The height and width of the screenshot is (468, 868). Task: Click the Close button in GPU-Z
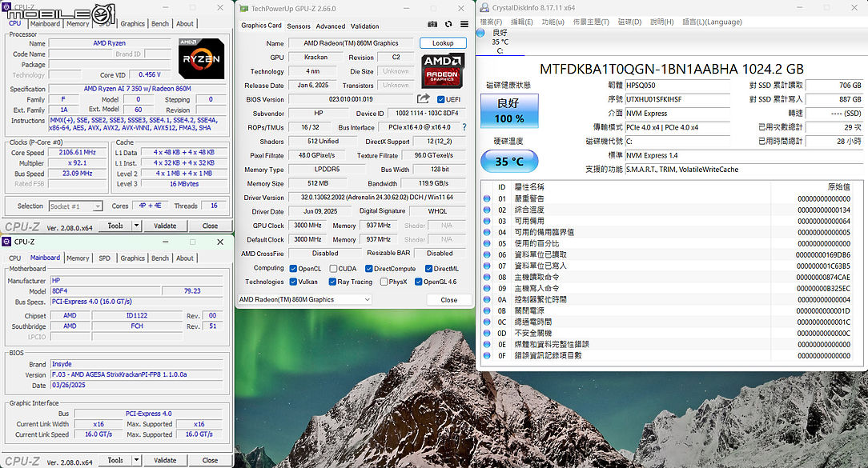(x=449, y=300)
